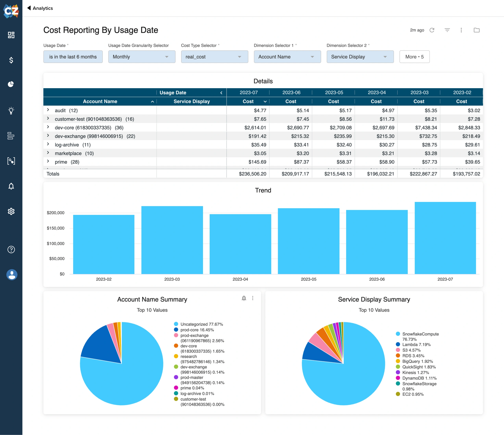The height and width of the screenshot is (435, 504).
Task: Click the More • 5 filters button
Action: point(414,57)
